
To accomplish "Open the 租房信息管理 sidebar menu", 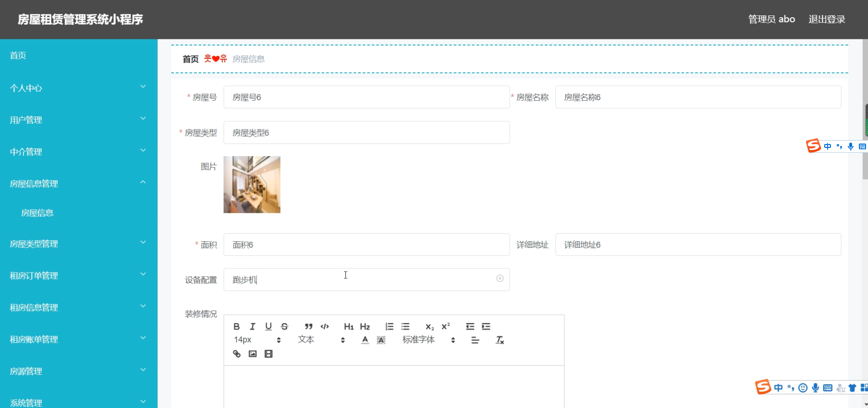I will 78,307.
